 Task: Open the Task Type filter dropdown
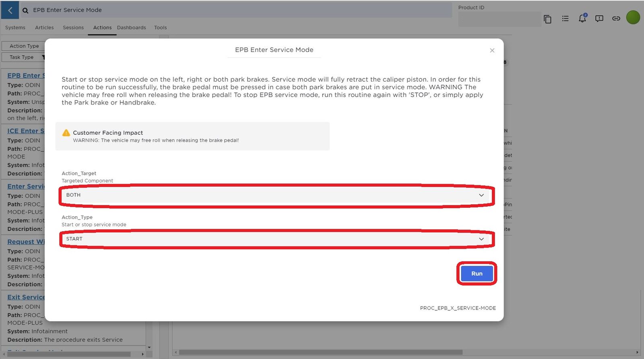click(23, 57)
